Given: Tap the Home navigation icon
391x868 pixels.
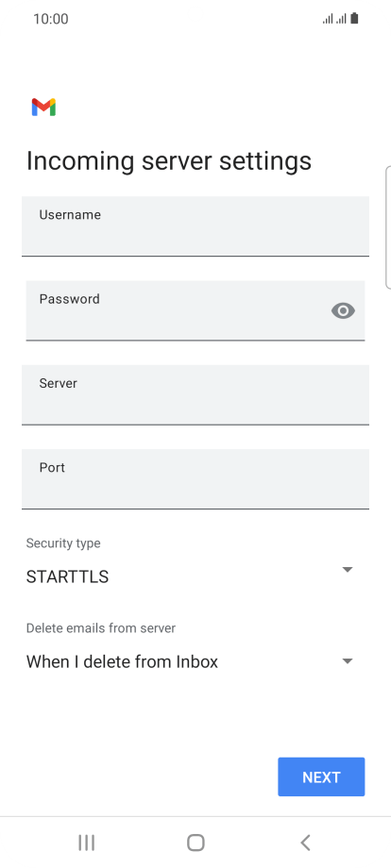Looking at the screenshot, I should pos(195,843).
